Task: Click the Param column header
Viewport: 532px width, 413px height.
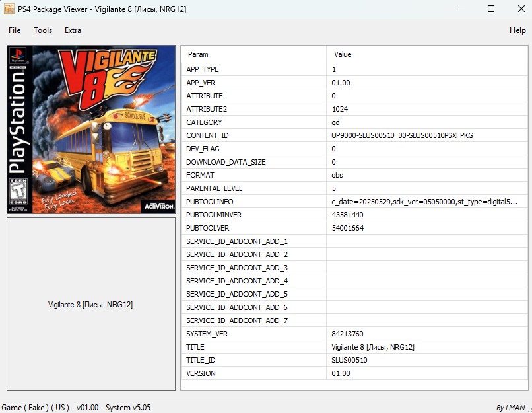Action: [198, 54]
